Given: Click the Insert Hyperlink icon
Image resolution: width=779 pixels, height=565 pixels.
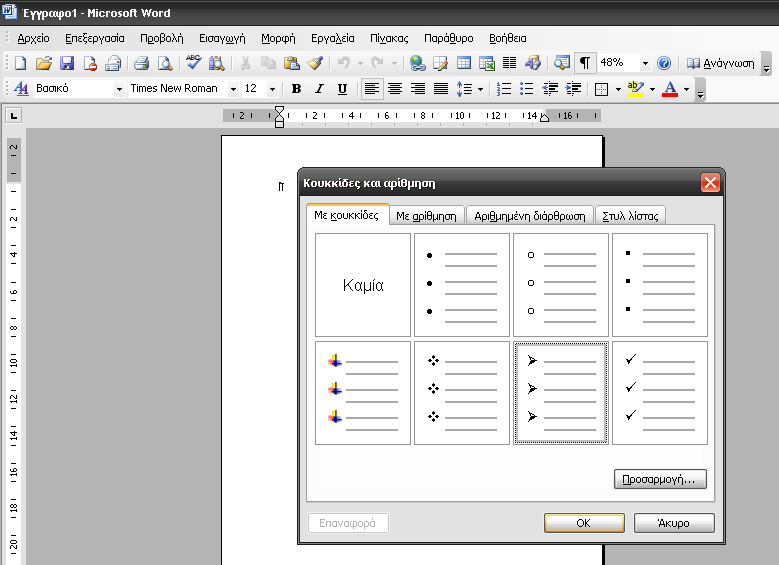Looking at the screenshot, I should pyautogui.click(x=417, y=63).
